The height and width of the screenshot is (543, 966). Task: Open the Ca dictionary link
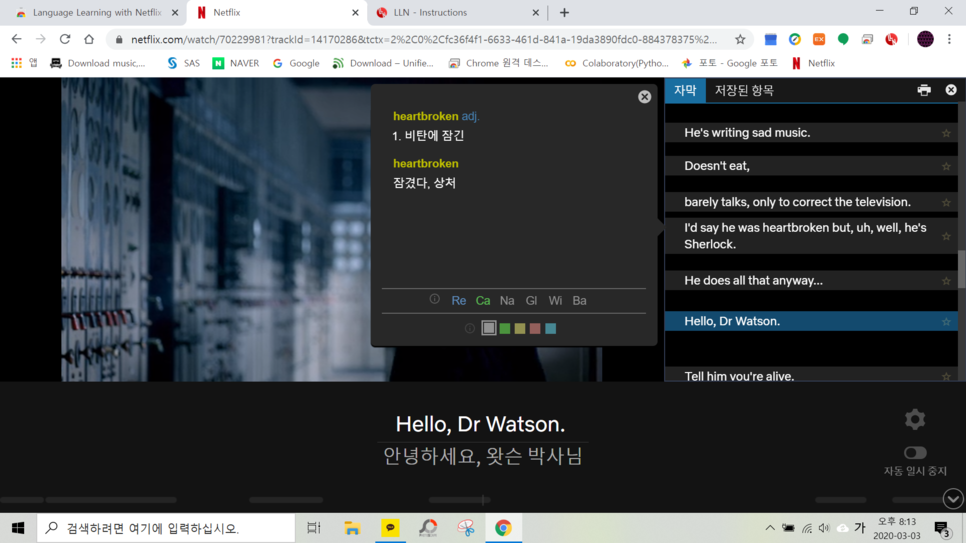[483, 301]
